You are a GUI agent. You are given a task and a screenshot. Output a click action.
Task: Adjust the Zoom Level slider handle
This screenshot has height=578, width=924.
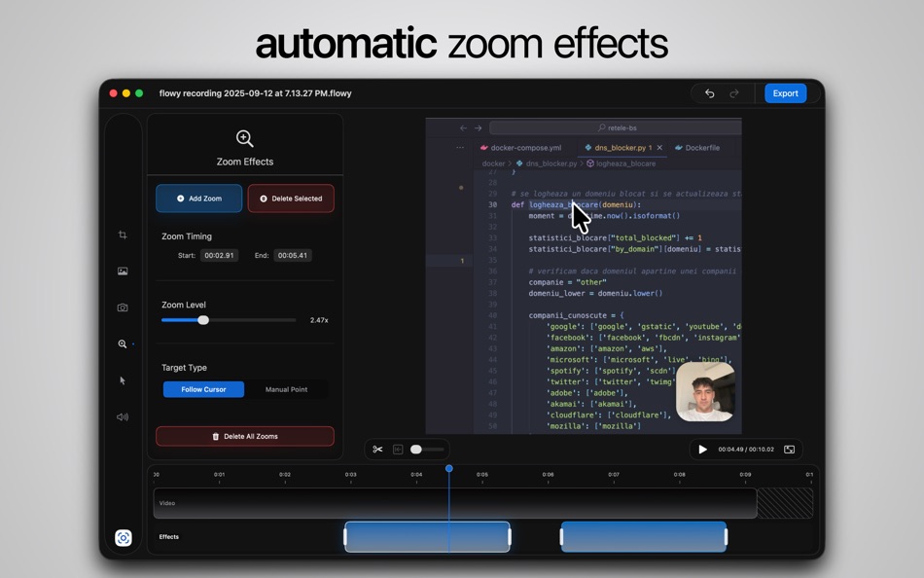pos(202,319)
